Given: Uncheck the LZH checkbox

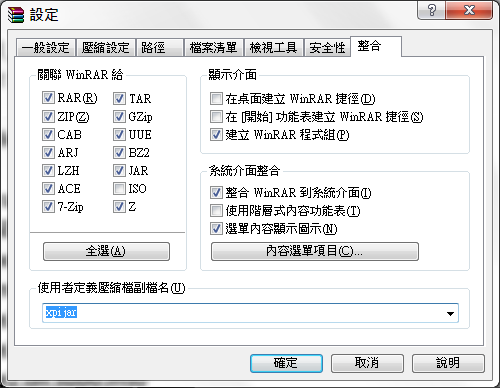Looking at the screenshot, I should pos(48,170).
